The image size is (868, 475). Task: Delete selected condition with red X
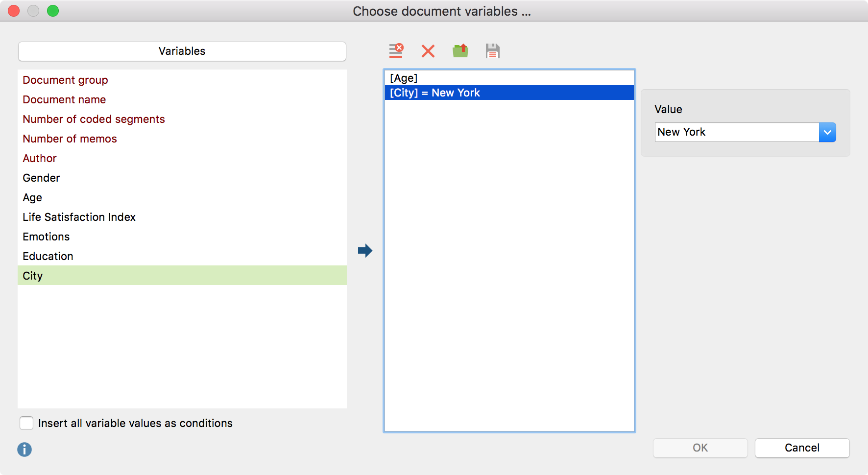pyautogui.click(x=428, y=51)
